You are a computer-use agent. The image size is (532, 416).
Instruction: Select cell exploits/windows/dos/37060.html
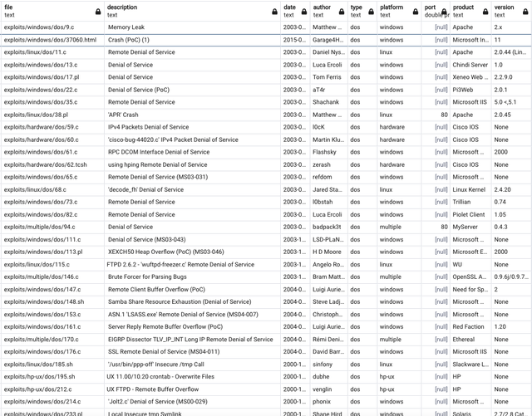point(52,40)
